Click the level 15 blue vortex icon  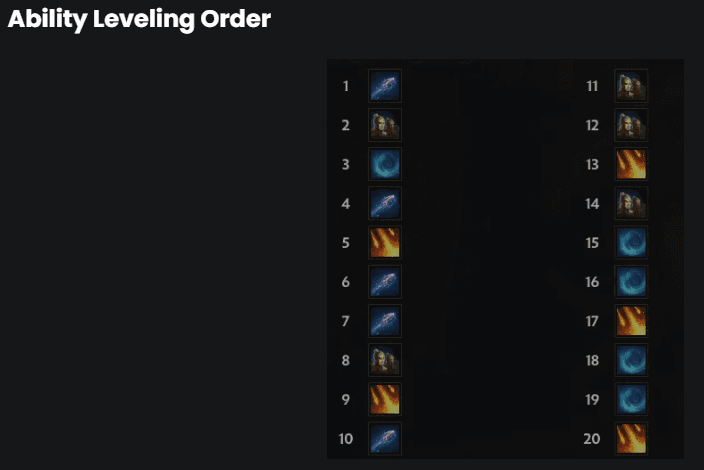[x=631, y=242]
